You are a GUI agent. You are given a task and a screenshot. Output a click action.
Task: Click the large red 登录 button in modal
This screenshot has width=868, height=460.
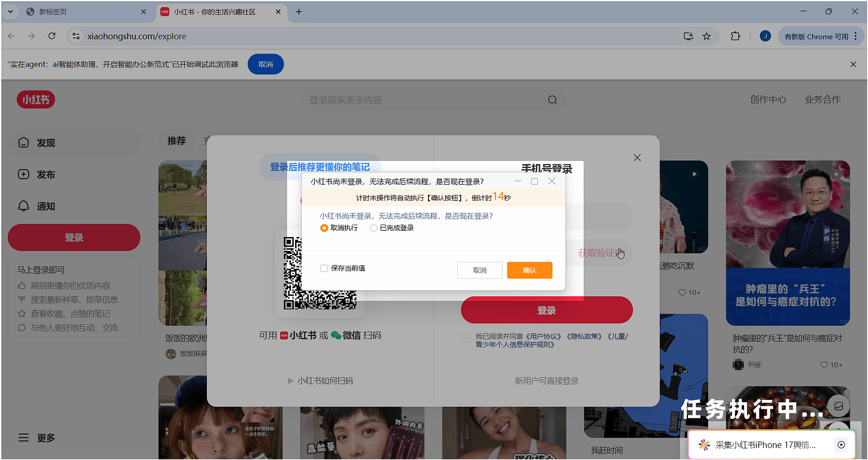[547, 310]
